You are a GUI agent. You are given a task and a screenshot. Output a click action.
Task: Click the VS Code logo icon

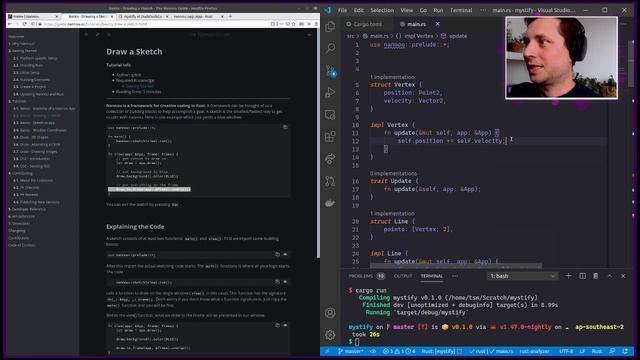point(328,10)
